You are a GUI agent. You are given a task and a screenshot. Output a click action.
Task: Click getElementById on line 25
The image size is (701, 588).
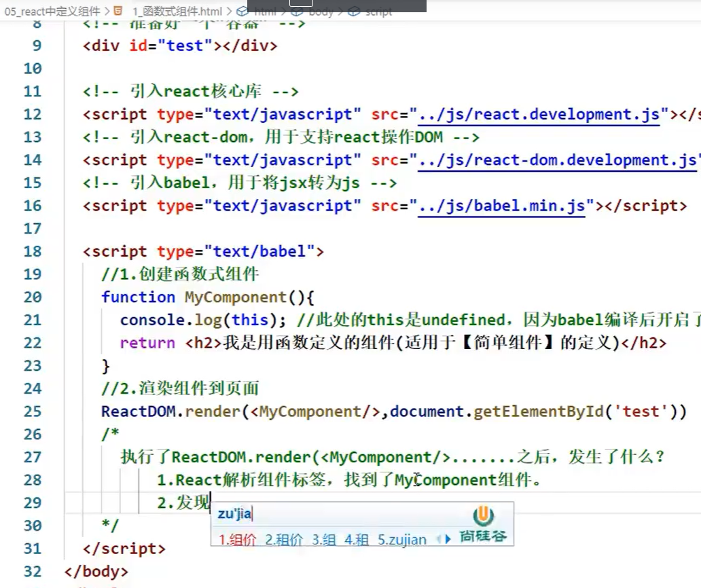[538, 411]
